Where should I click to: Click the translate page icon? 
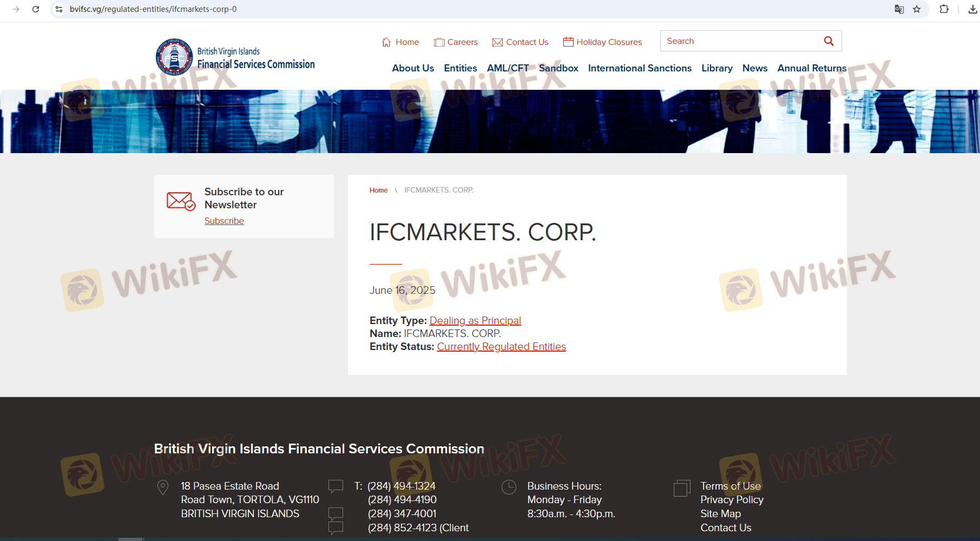click(899, 9)
